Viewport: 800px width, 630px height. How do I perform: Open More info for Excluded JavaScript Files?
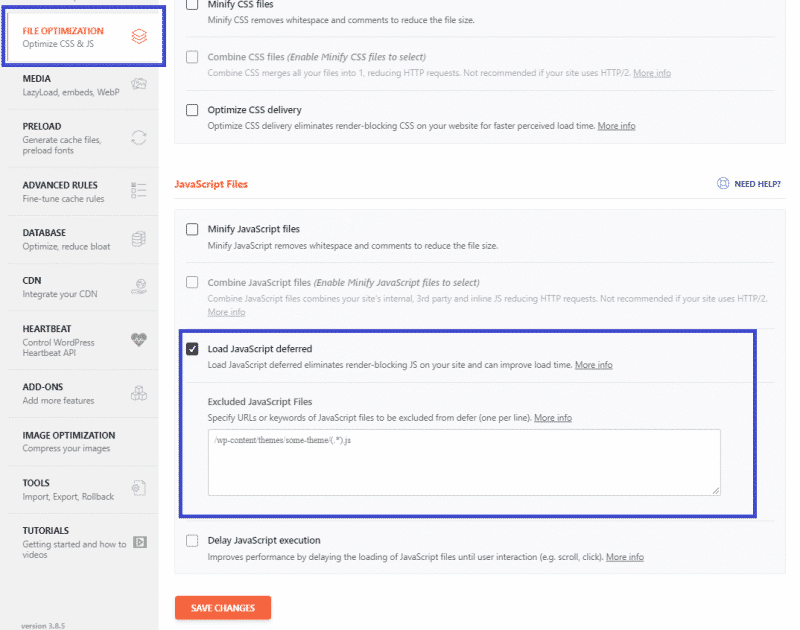[552, 417]
